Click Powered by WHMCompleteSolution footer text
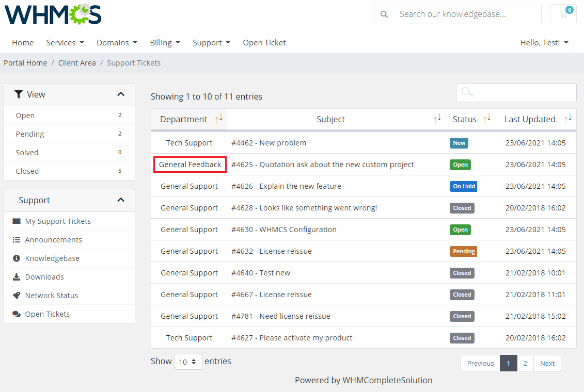The height and width of the screenshot is (392, 584). point(364,380)
